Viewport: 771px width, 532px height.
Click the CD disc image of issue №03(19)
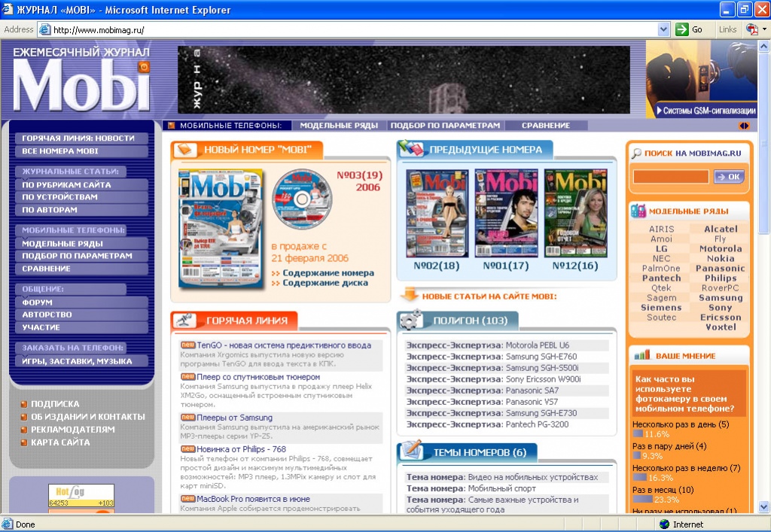point(301,198)
